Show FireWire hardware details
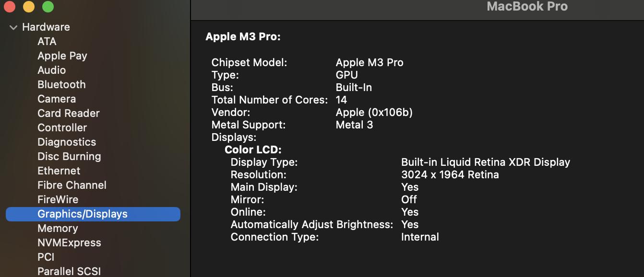 (x=58, y=199)
